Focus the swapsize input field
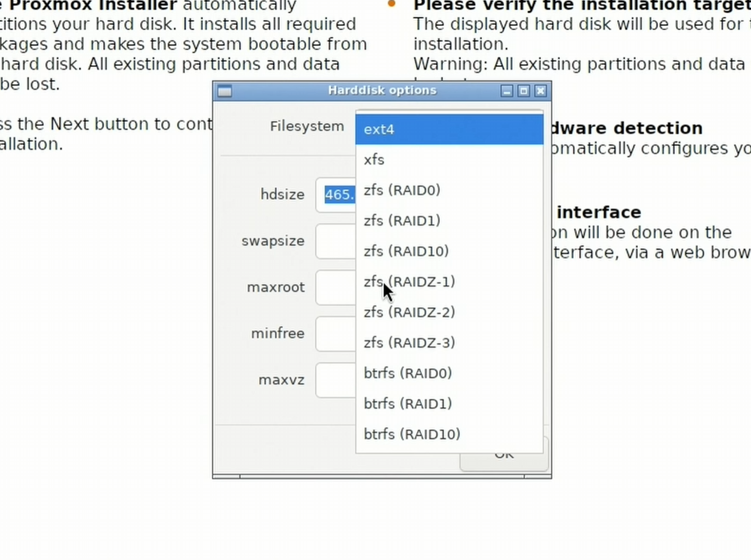751x560 pixels. pos(335,241)
